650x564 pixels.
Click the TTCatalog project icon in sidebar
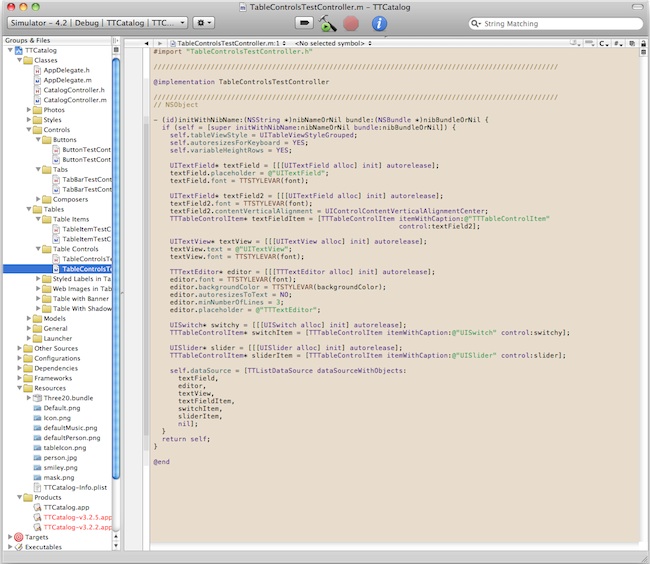coord(17,50)
